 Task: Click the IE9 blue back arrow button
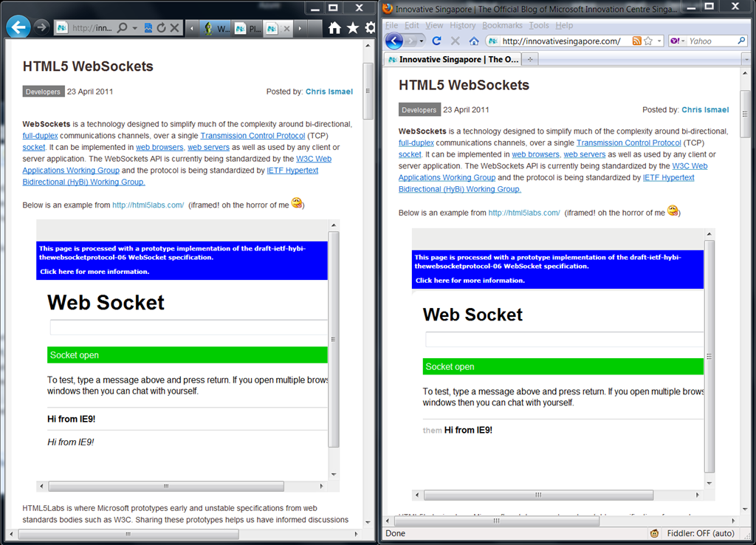pos(18,27)
